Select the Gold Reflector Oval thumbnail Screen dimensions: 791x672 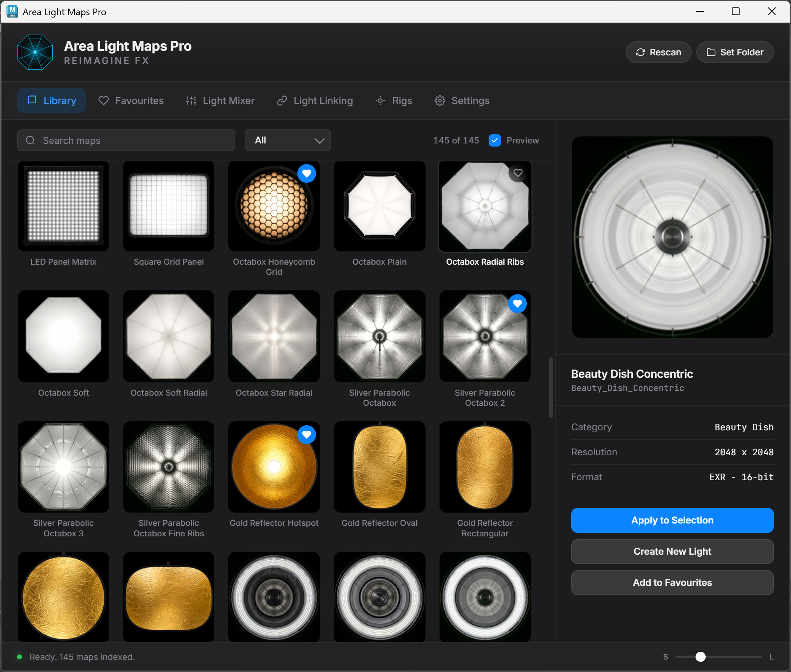click(x=380, y=467)
